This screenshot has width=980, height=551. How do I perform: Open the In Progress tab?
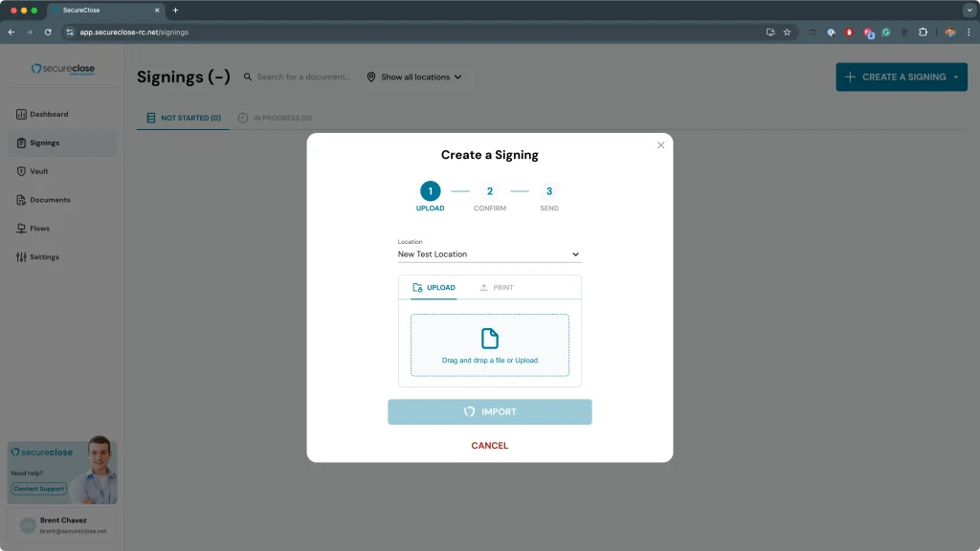pyautogui.click(x=275, y=119)
